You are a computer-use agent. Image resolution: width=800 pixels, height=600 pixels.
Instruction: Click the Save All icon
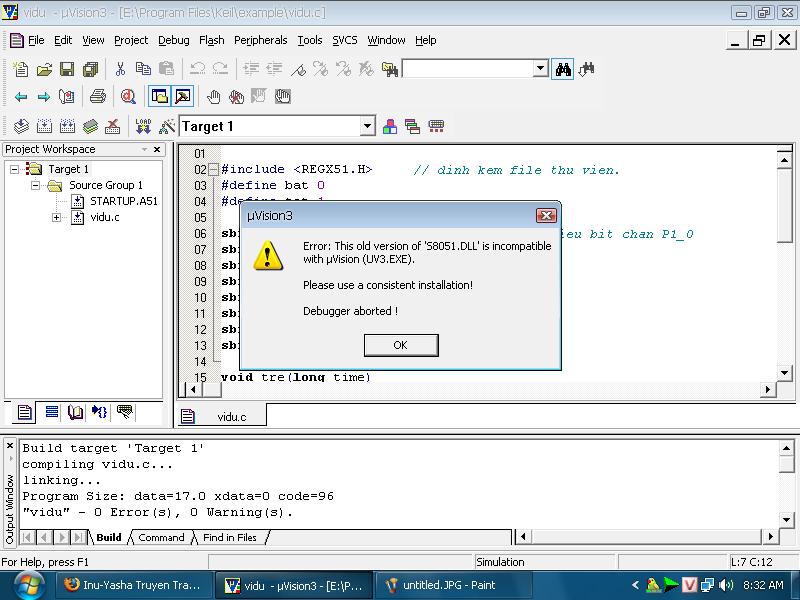[x=90, y=69]
